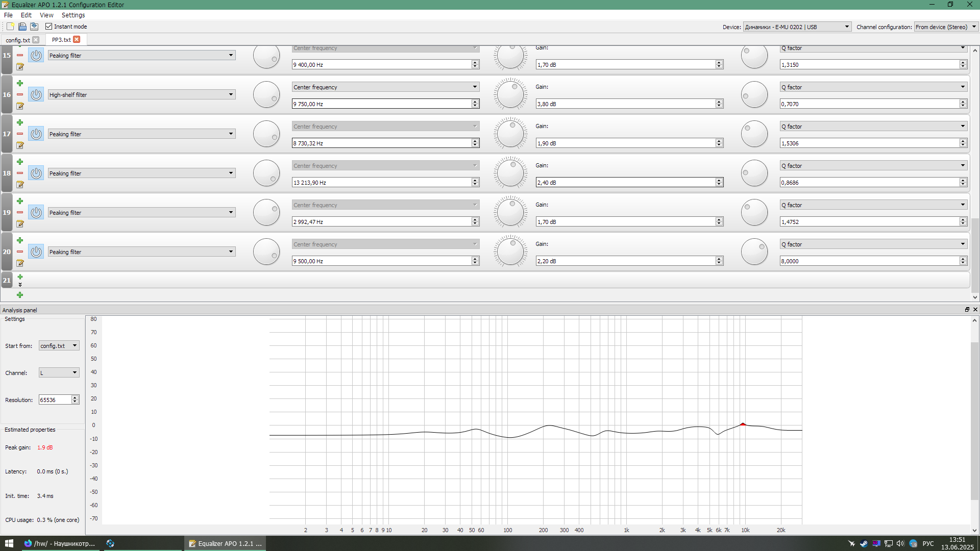Switch to the config.txt tab

coord(18,40)
